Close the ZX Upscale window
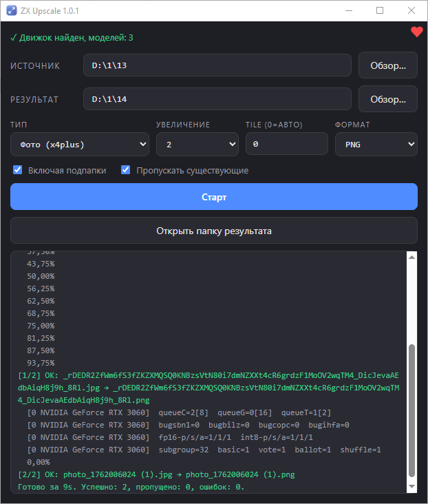The height and width of the screenshot is (504, 428). tap(411, 10)
